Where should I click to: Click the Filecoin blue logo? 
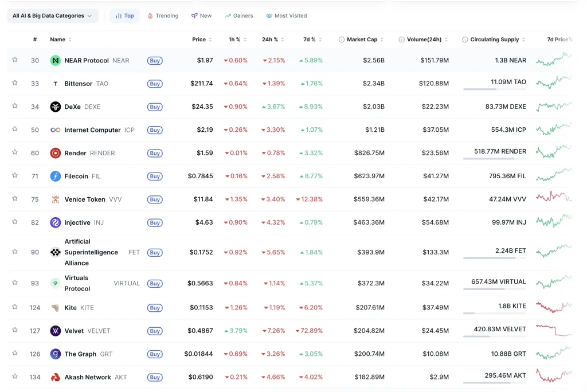click(56, 177)
